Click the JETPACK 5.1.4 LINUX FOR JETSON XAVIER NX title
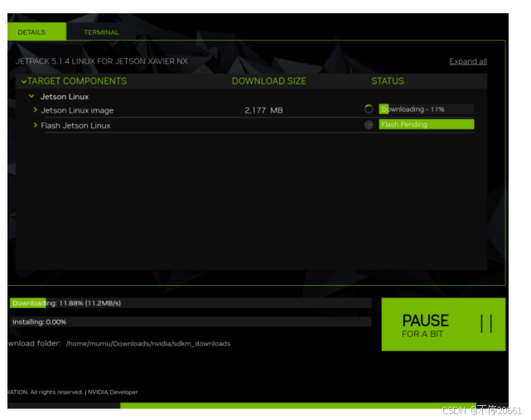The width and height of the screenshot is (531, 420). tap(102, 61)
